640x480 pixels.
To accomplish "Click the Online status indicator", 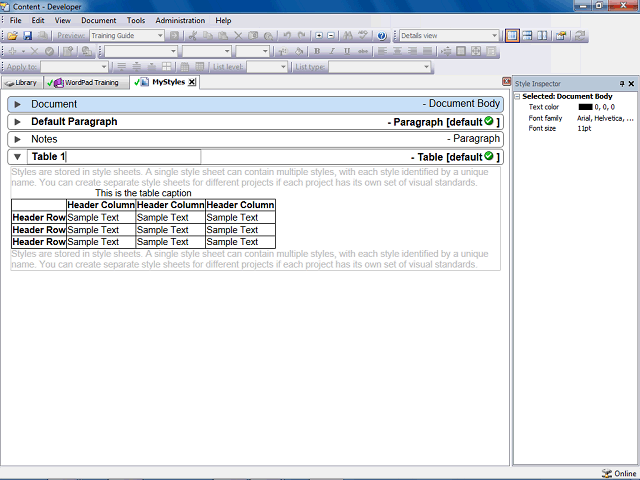I will coord(619,473).
